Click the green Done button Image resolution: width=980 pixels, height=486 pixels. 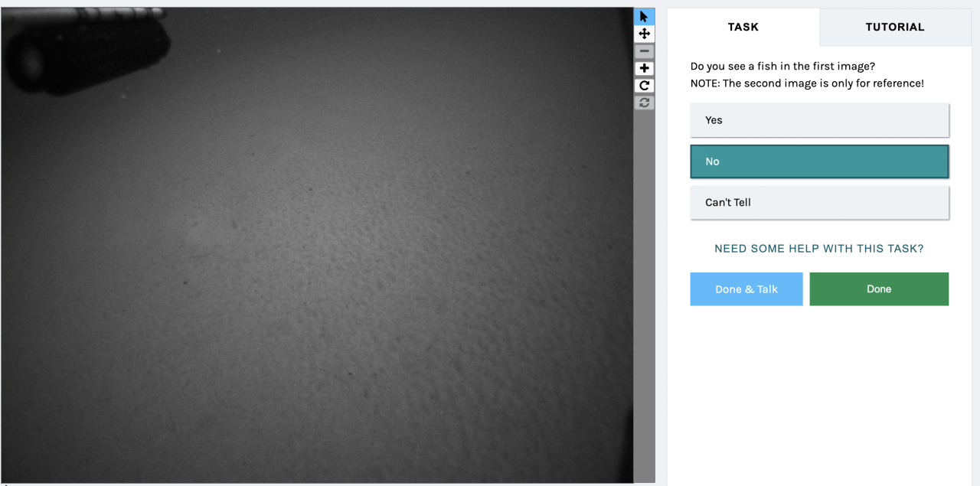[x=879, y=289]
